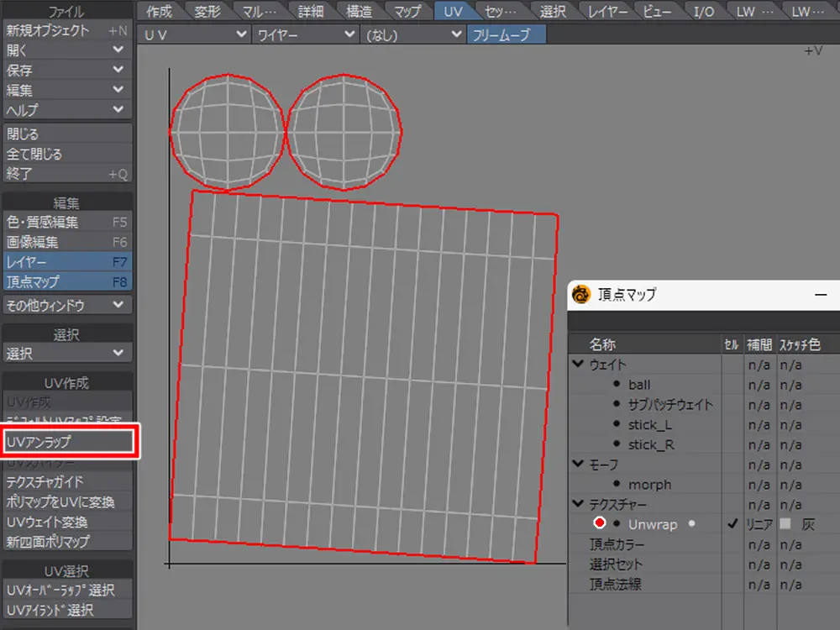Switch to the マップ tab
The image size is (840, 630).
point(407,12)
